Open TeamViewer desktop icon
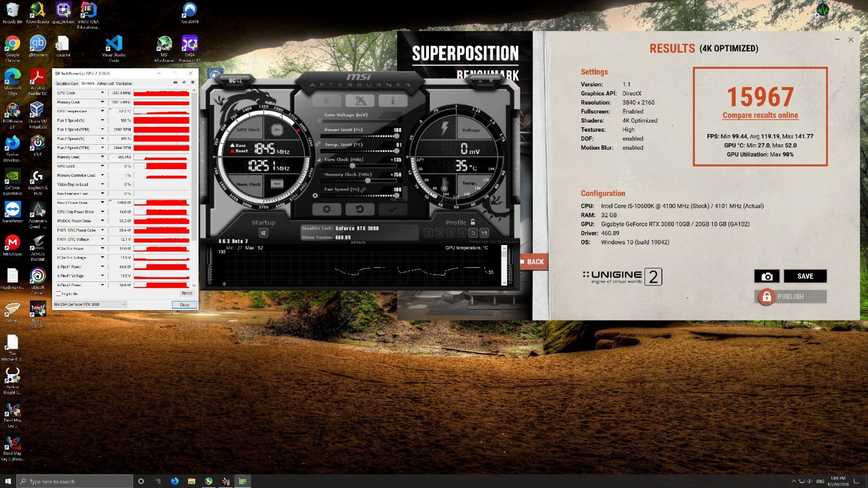The height and width of the screenshot is (488, 868). pyautogui.click(x=12, y=213)
